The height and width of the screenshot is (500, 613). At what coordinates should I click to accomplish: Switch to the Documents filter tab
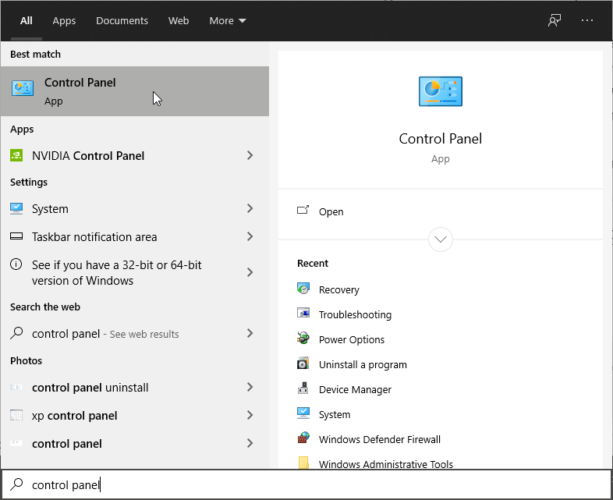(x=122, y=20)
